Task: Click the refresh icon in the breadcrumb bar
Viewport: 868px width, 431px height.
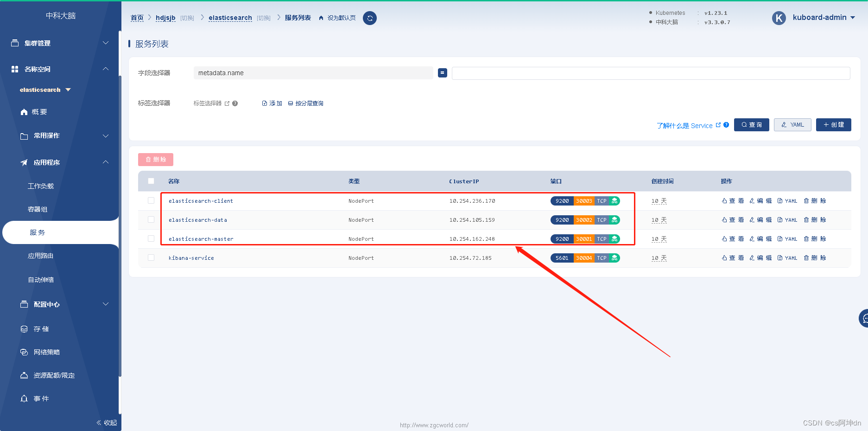Action: 370,18
